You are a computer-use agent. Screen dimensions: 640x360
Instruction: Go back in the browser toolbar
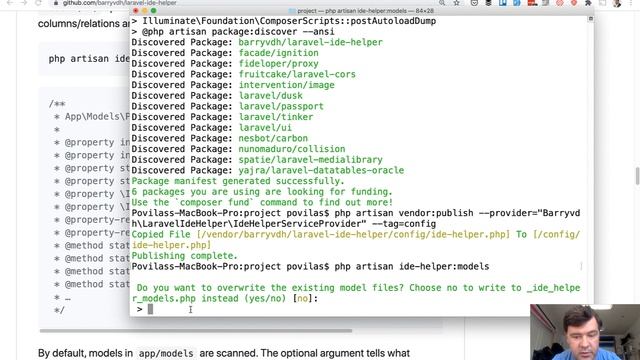10,3
